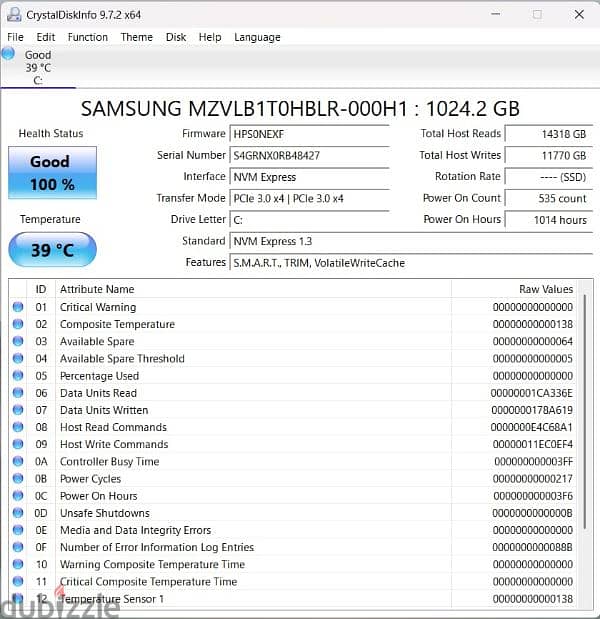Click the status orb for Error Information Log Entries
The width and height of the screenshot is (600, 619).
18,547
